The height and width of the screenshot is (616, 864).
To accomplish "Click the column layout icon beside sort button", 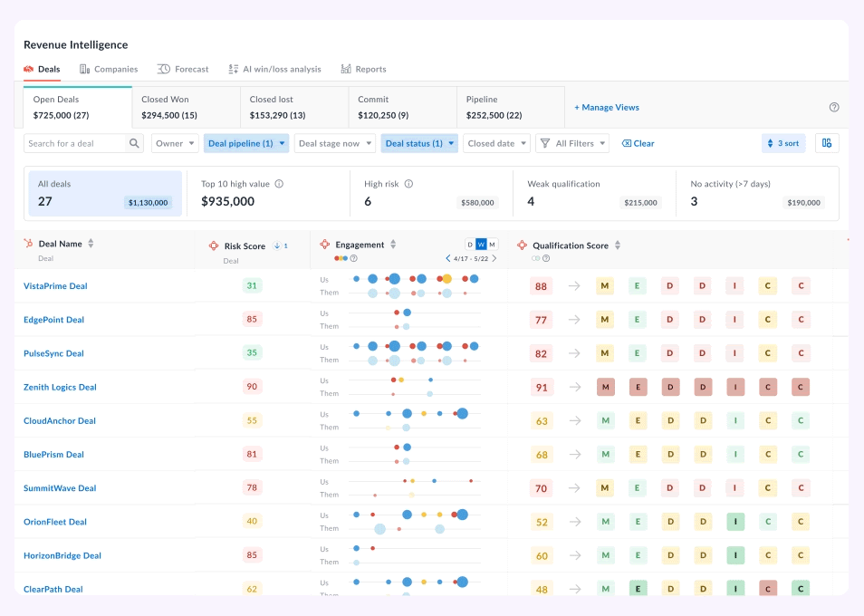I will [826, 142].
